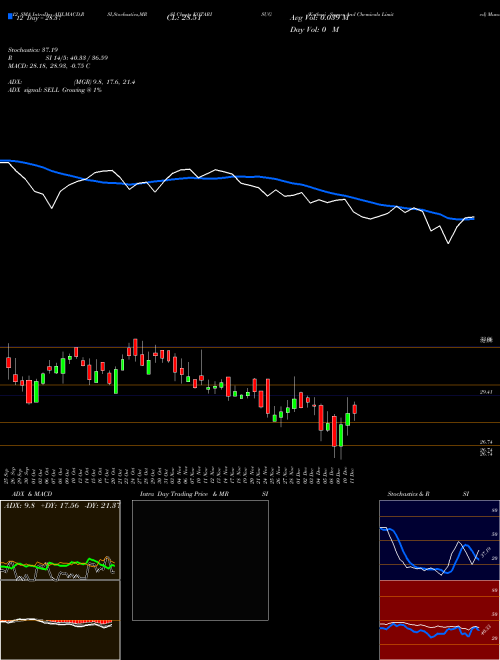This screenshot has width=500, height=660.
Task: Click the 'Day Vol: 0 M' label
Action: tap(314, 29)
